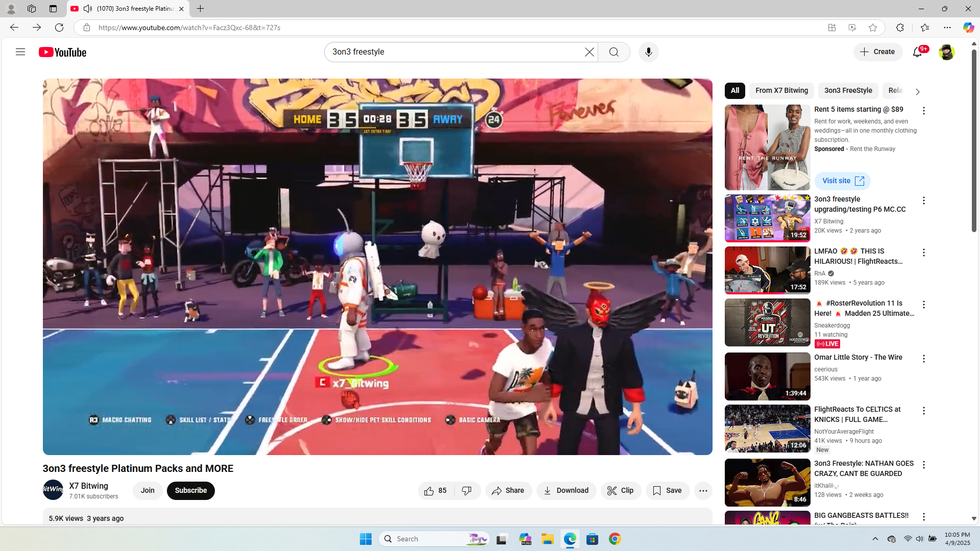Open options for NATHAN GOES CRAZY video
Screen dimensions: 980x551
click(x=923, y=465)
